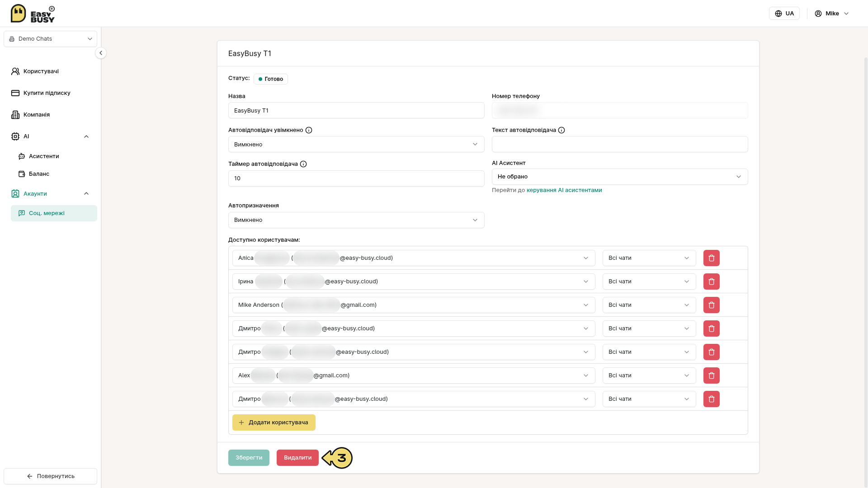Click Додати користувача button

point(274,422)
